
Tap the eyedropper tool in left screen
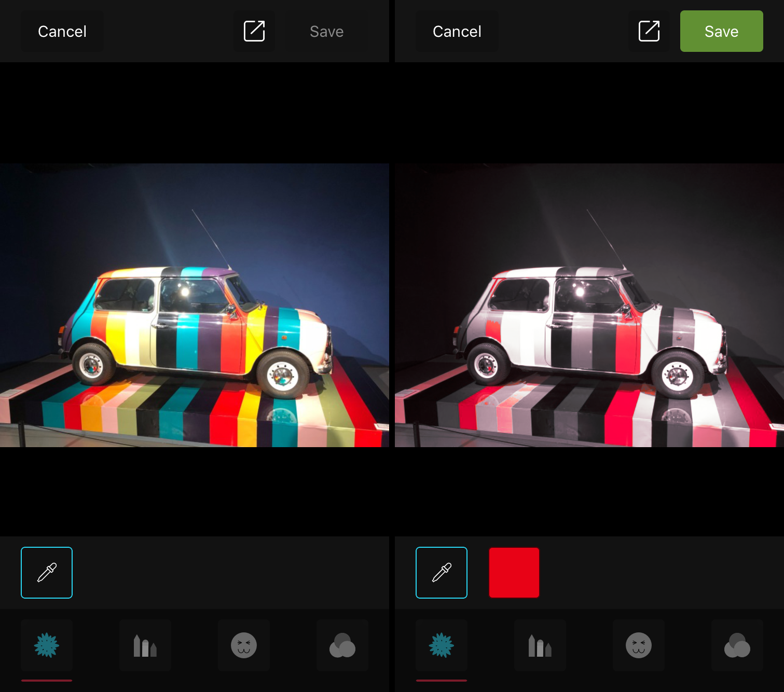point(47,573)
